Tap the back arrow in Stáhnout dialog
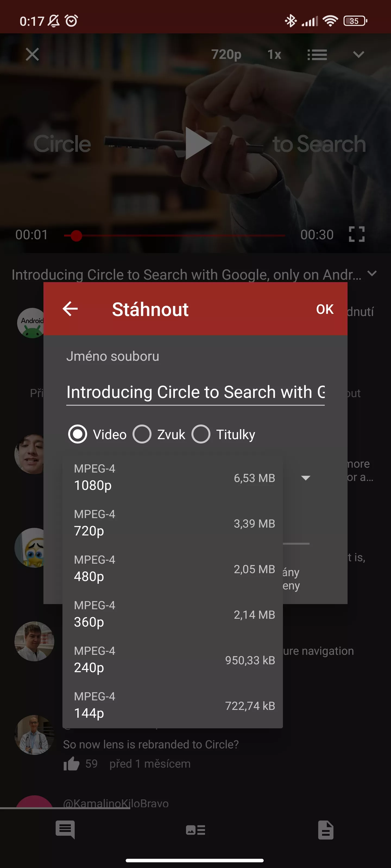Image resolution: width=391 pixels, height=868 pixels. 70,309
